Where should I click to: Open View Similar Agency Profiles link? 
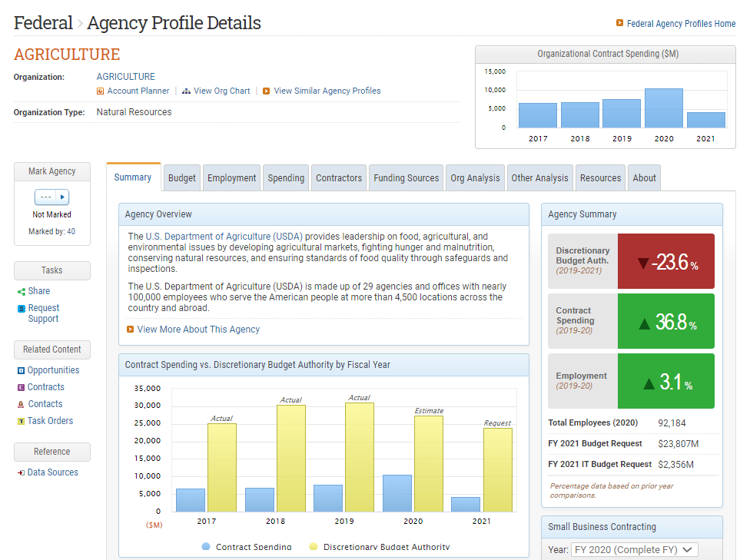point(327,91)
